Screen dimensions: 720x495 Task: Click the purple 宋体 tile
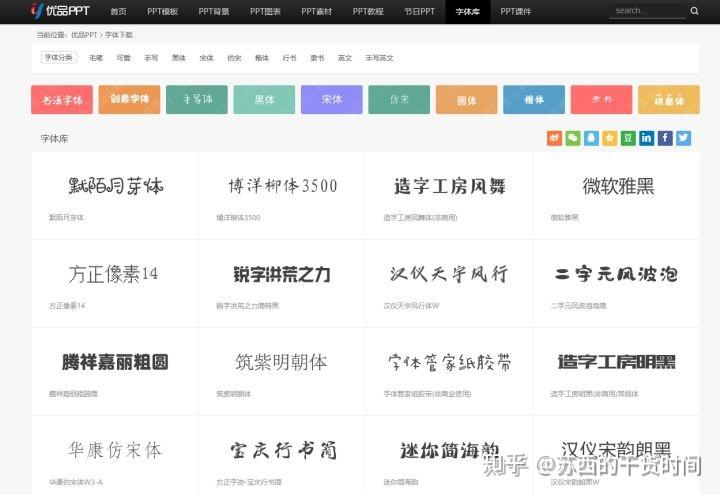click(332, 99)
